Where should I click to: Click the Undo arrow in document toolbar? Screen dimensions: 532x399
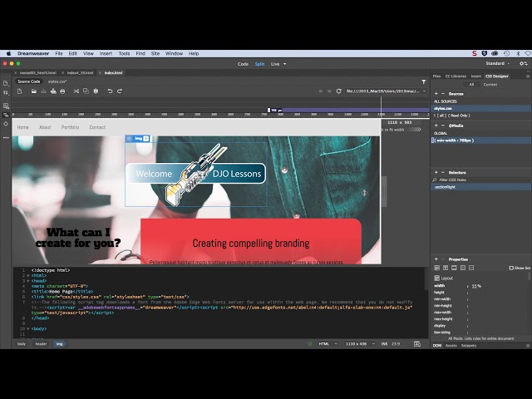pos(110,91)
